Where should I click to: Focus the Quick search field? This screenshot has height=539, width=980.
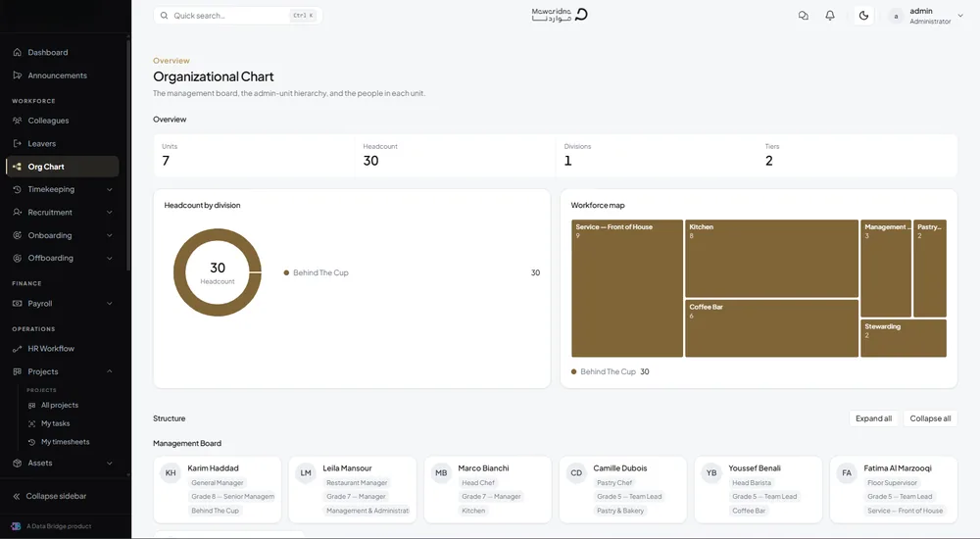[237, 16]
